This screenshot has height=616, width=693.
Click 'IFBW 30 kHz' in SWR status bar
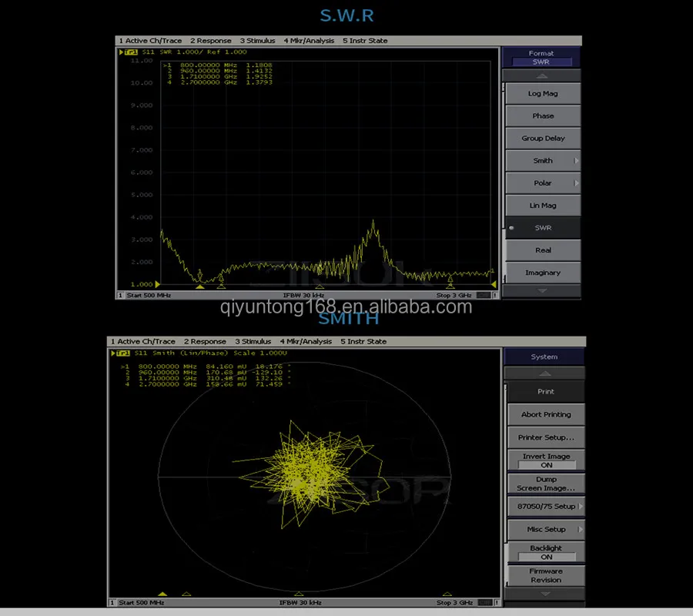303,295
